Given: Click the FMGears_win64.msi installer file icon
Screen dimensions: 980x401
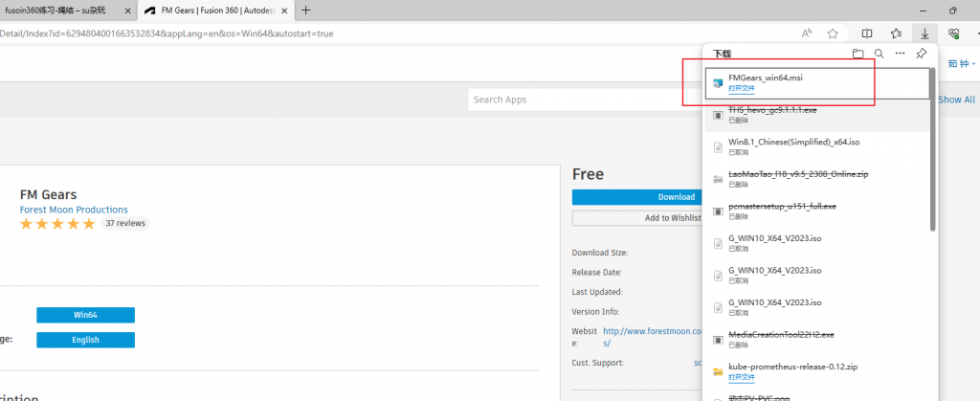Looking at the screenshot, I should pyautogui.click(x=718, y=82).
